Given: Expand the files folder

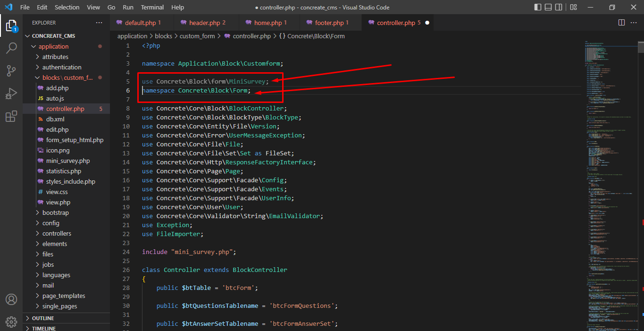Looking at the screenshot, I should [x=67, y=254].
